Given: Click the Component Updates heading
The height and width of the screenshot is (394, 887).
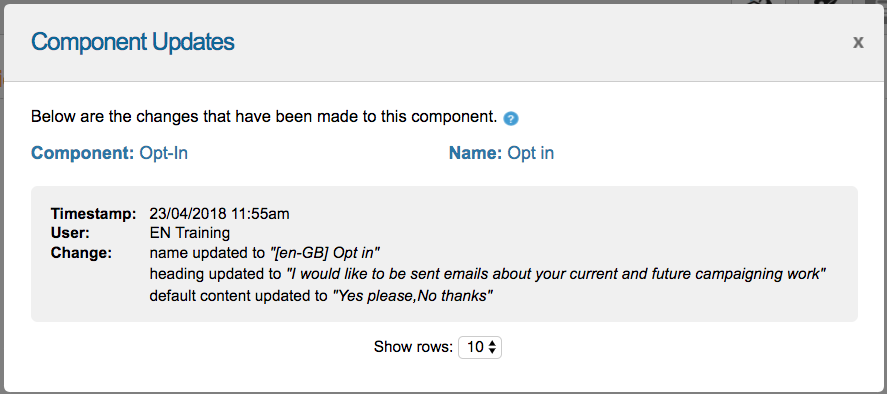Looking at the screenshot, I should [132, 42].
